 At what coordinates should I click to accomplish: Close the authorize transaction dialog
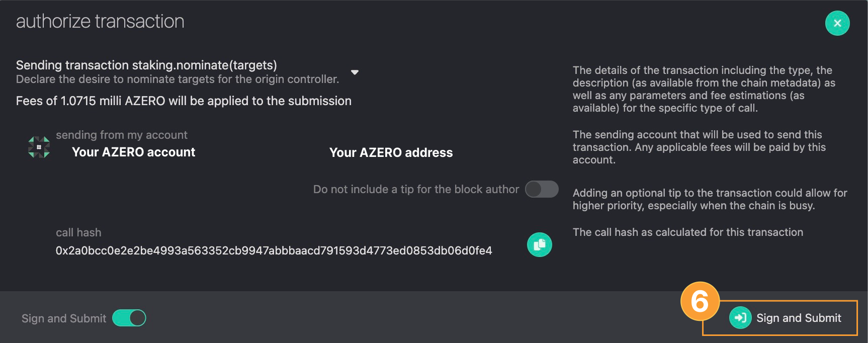(x=837, y=23)
